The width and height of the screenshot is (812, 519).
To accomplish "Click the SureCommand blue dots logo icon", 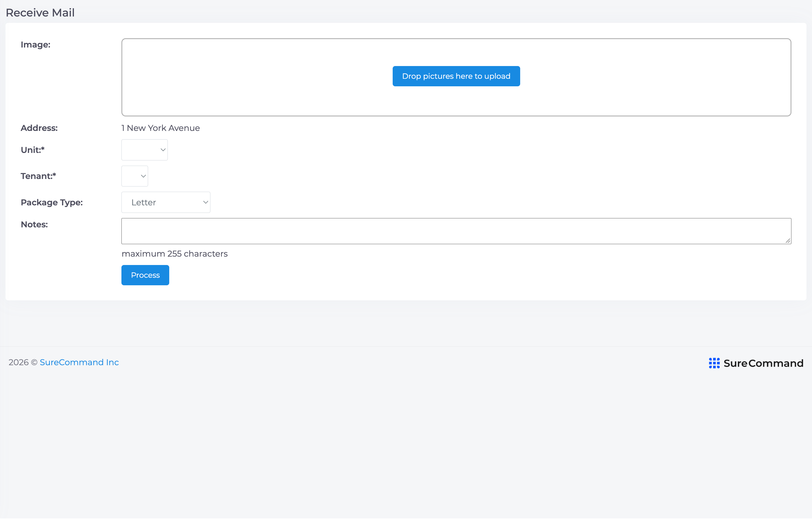I will coord(714,363).
